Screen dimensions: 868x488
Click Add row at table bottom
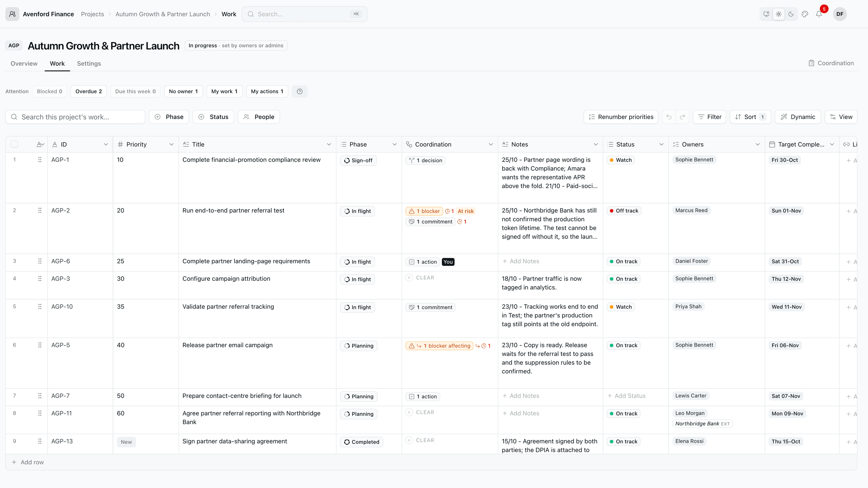coord(28,462)
